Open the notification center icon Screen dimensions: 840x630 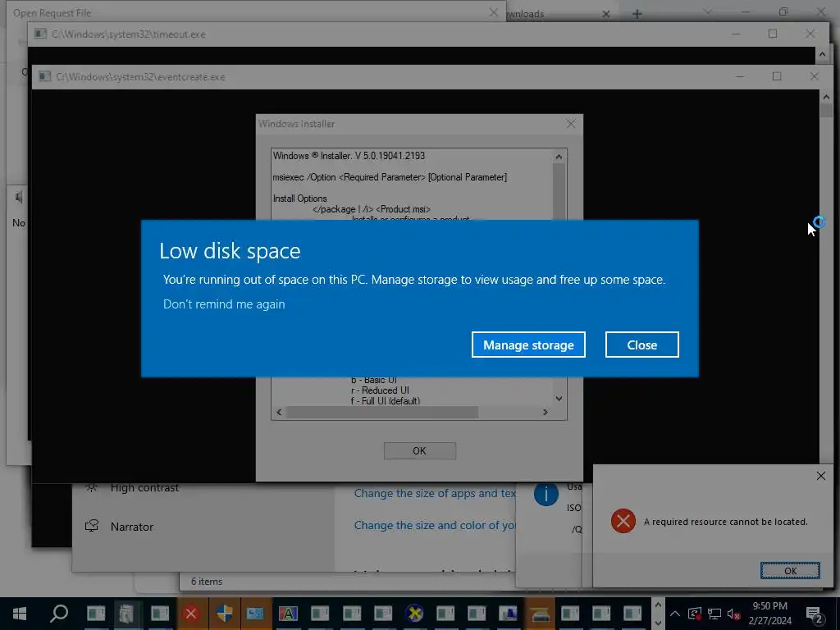pos(815,614)
